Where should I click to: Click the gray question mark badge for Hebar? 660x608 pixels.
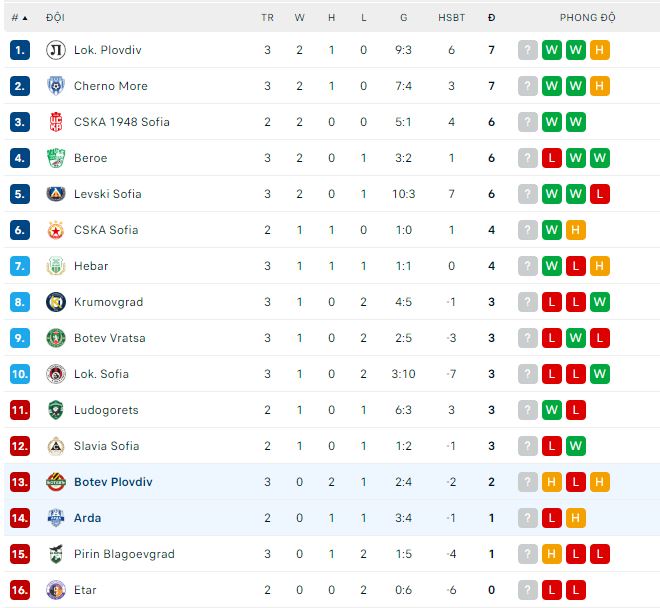528,266
